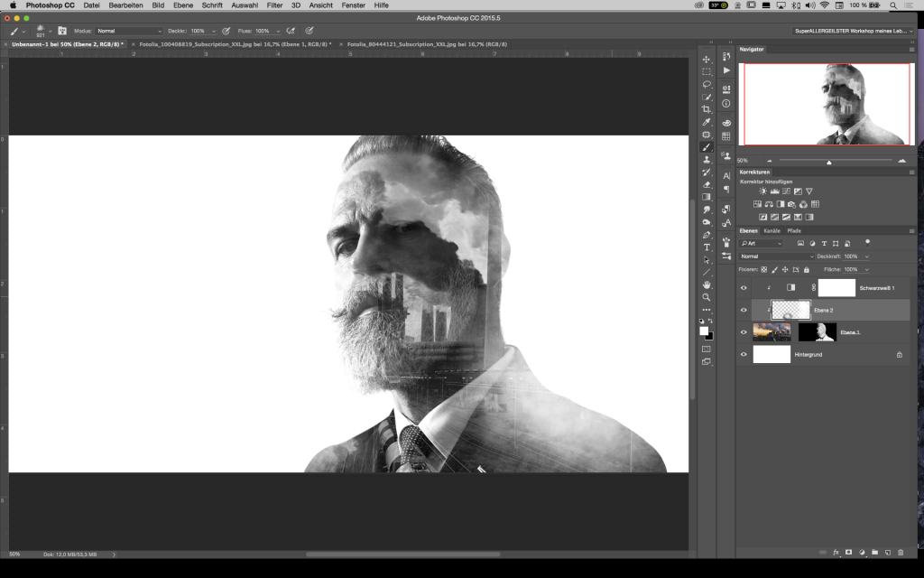
Task: Open the Filter menu
Action: 274,5
